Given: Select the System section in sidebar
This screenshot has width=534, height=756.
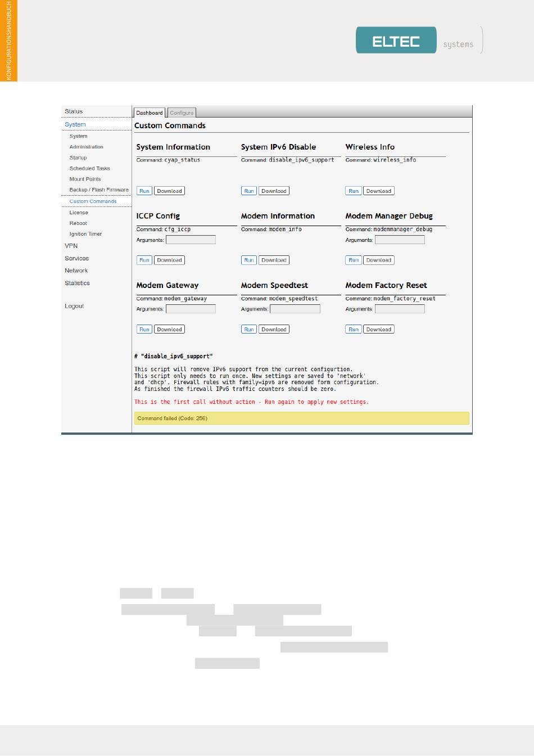Looking at the screenshot, I should [x=75, y=124].
